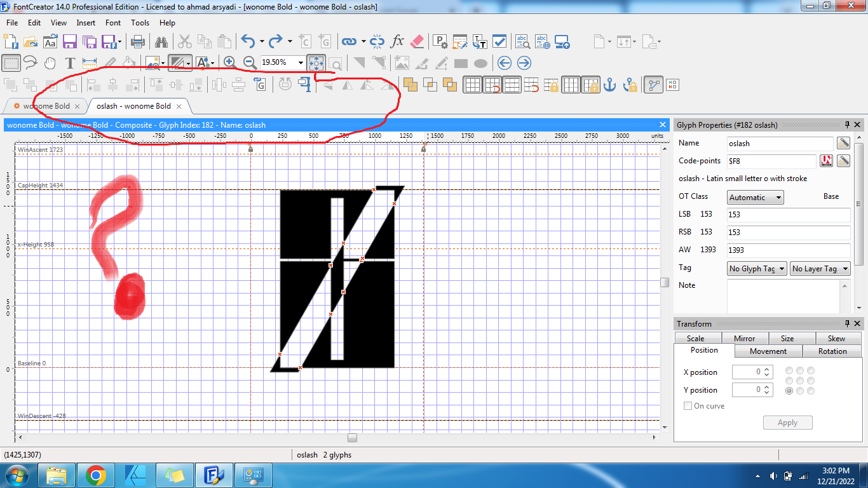The height and width of the screenshot is (488, 868).
Task: Click the Print icon in the toolbar
Action: pos(138,42)
